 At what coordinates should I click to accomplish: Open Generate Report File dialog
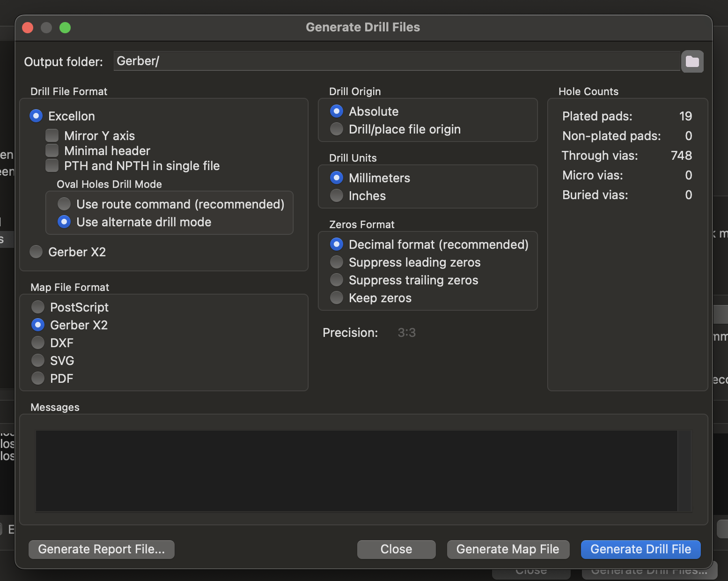[102, 549]
